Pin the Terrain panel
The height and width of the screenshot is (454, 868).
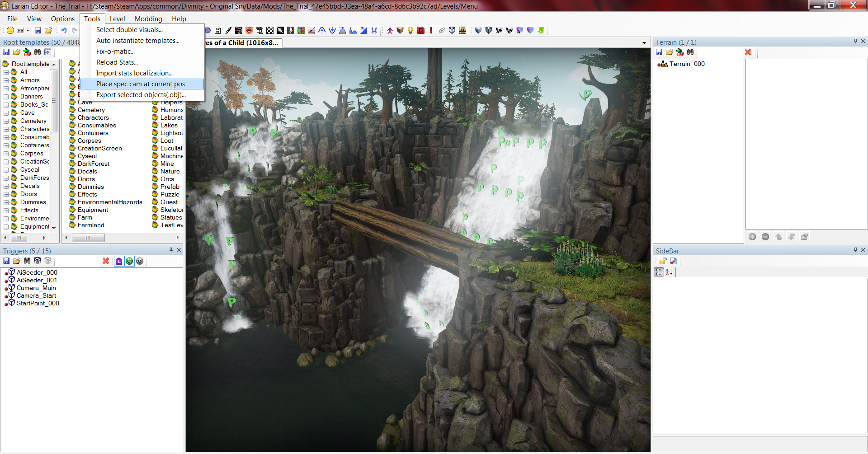pos(855,41)
